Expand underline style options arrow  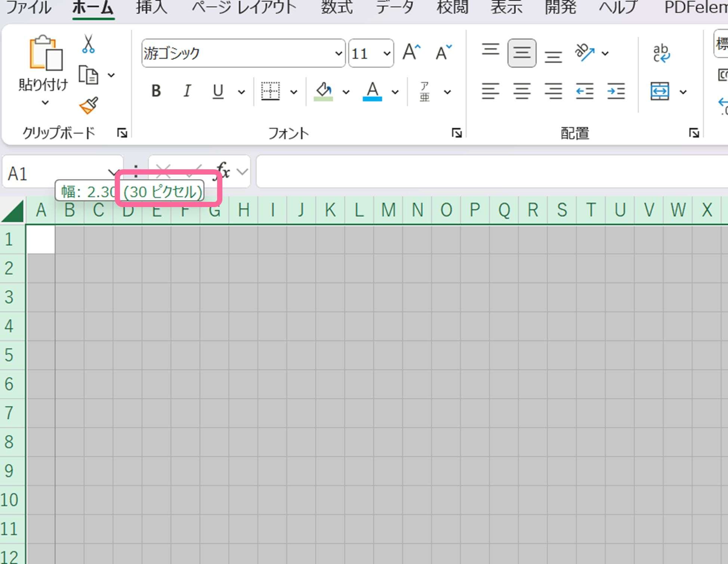(x=241, y=92)
